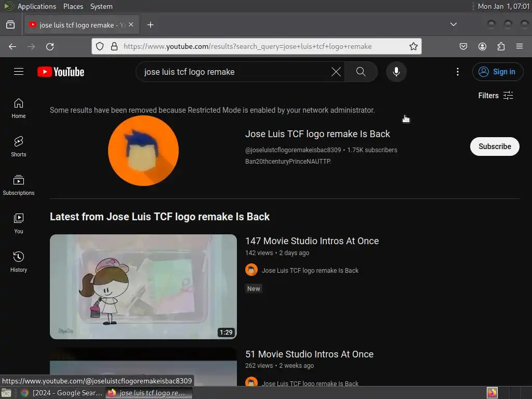This screenshot has height=399, width=532.
Task: Open Shorts in sidebar
Action: click(x=19, y=147)
